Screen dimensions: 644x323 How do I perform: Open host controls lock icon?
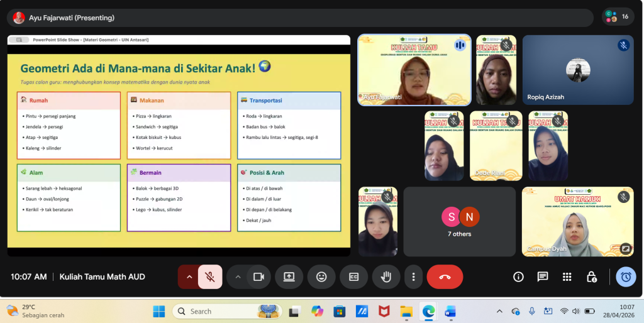coord(591,277)
